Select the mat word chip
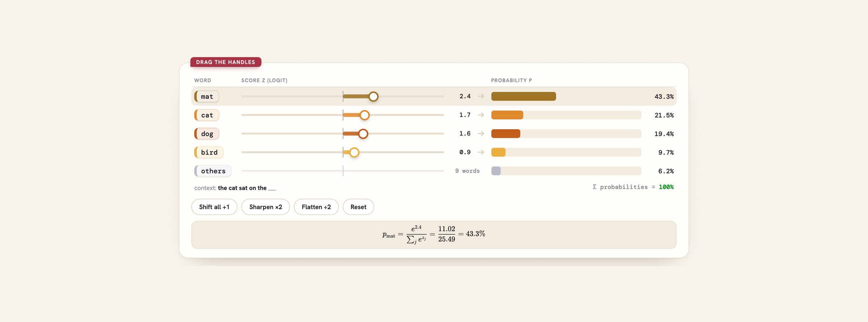868x322 pixels. tap(207, 97)
